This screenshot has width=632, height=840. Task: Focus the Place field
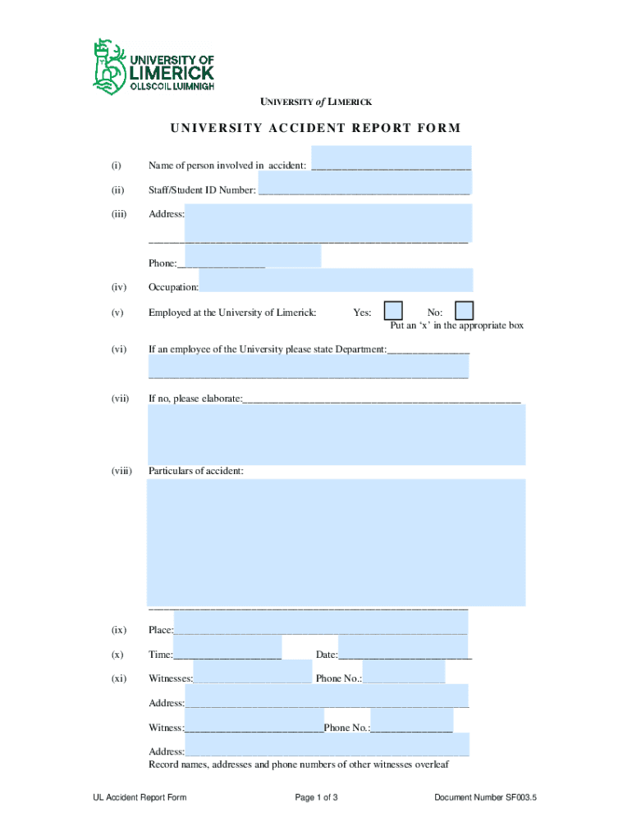(x=320, y=623)
